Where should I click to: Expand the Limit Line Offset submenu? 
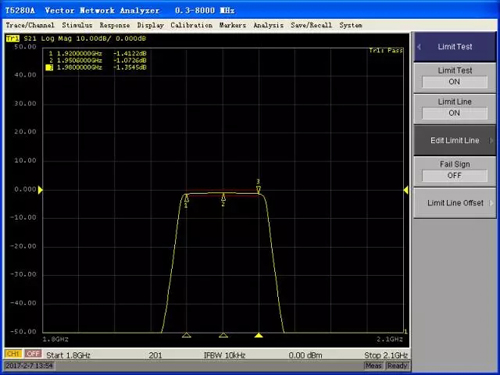coord(455,203)
